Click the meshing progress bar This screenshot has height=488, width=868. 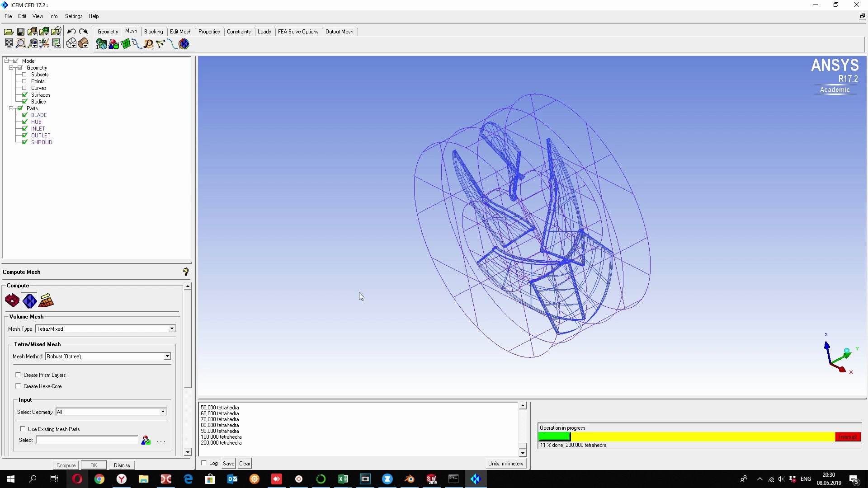click(x=686, y=437)
